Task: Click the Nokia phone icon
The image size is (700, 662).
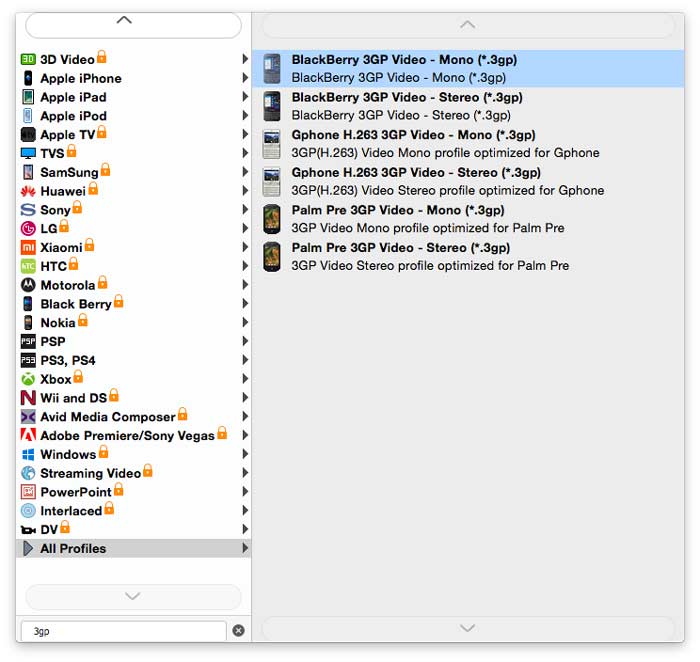Action: click(x=28, y=323)
